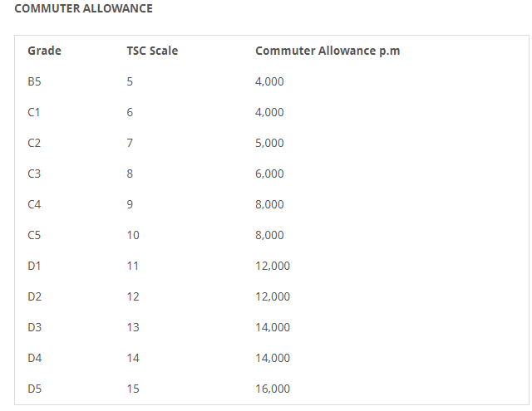Image resolution: width=532 pixels, height=411 pixels.
Task: Click the Commuter Allowance p.m header
Action: [x=328, y=51]
